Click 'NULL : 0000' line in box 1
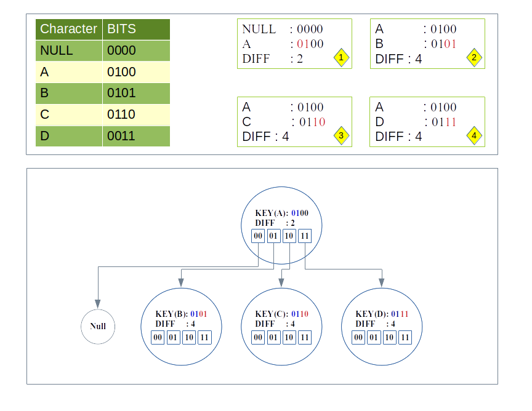The height and width of the screenshot is (411, 532). point(283,29)
